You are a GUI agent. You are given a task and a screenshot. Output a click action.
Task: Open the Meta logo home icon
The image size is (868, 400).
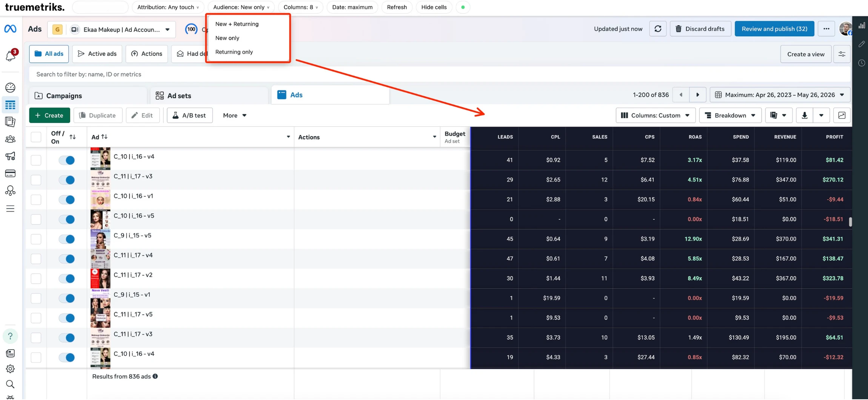(10, 29)
